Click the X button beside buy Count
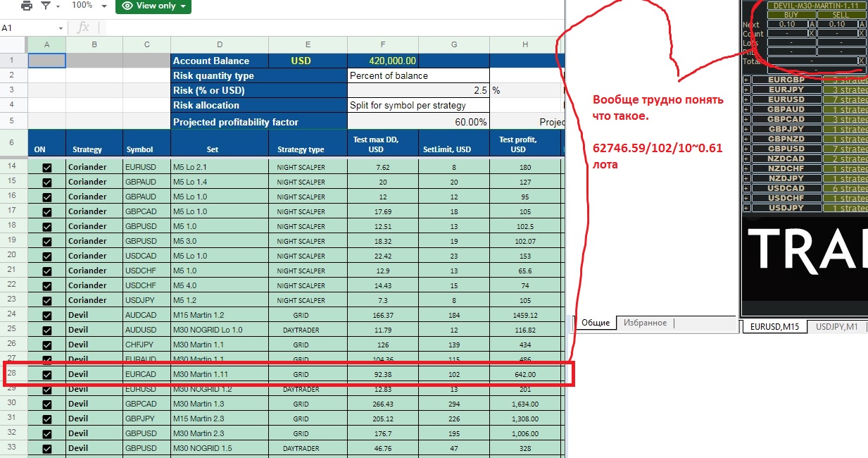Viewport: 868px width, 458px height. [812, 33]
